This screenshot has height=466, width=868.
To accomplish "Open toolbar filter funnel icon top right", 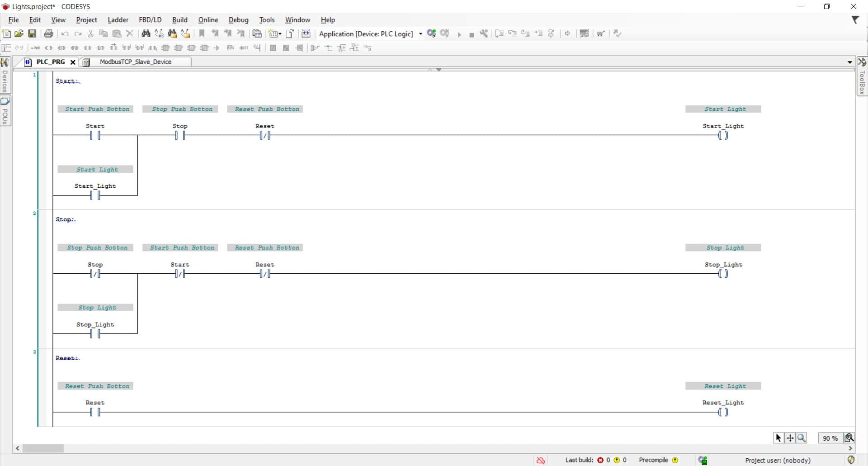I will click(x=855, y=20).
